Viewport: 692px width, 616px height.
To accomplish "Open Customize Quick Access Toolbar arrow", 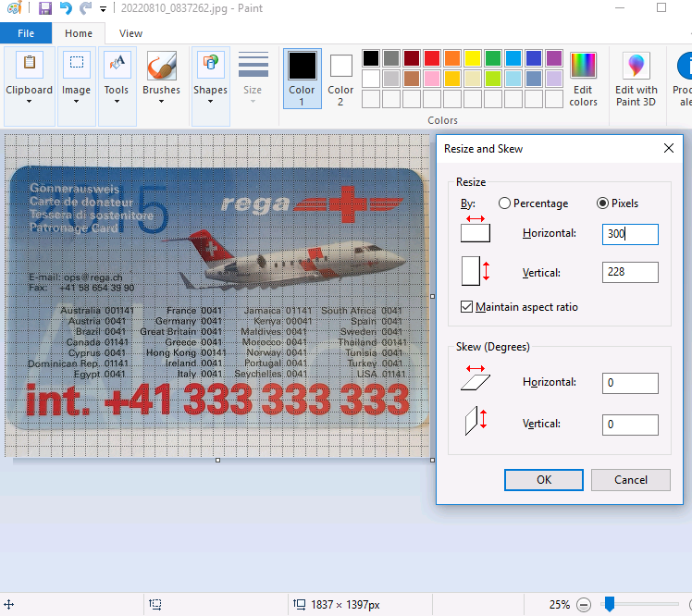I will coord(103,9).
